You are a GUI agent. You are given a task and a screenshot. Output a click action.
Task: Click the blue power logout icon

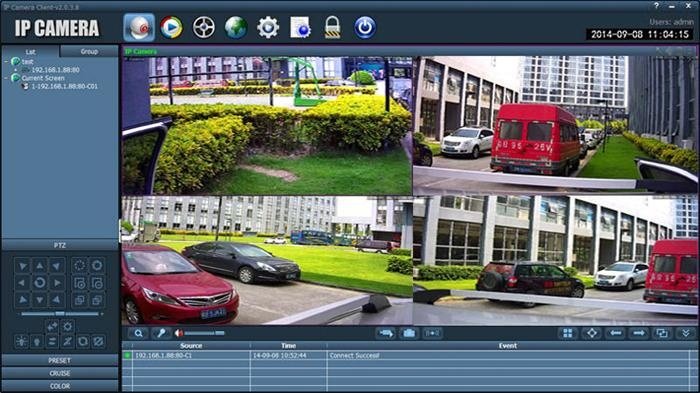point(365,28)
